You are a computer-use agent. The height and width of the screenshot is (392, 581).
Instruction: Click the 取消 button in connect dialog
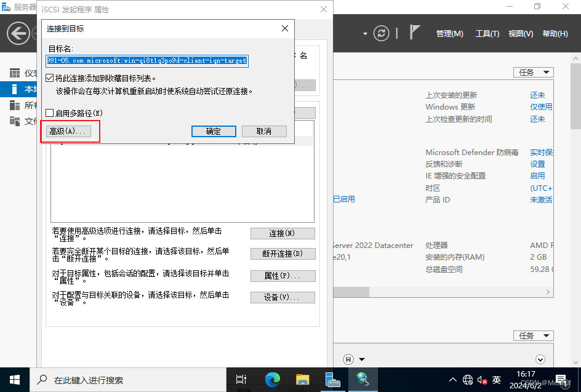(264, 131)
